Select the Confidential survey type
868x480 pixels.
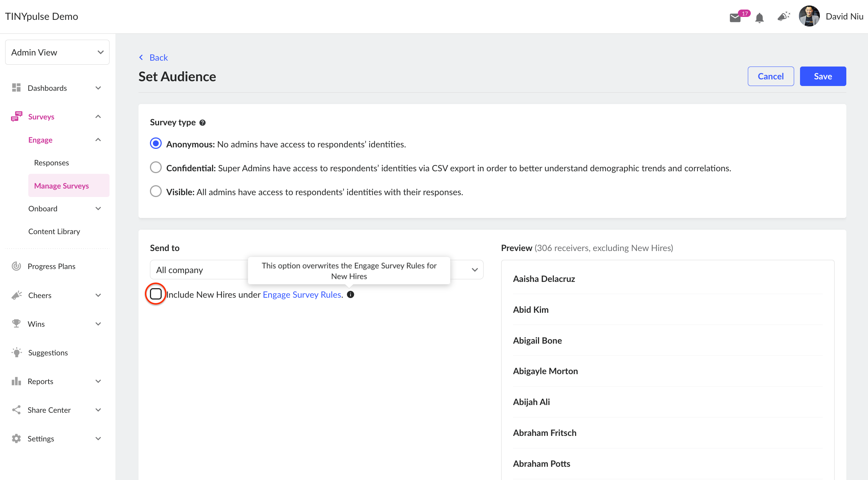coord(156,167)
